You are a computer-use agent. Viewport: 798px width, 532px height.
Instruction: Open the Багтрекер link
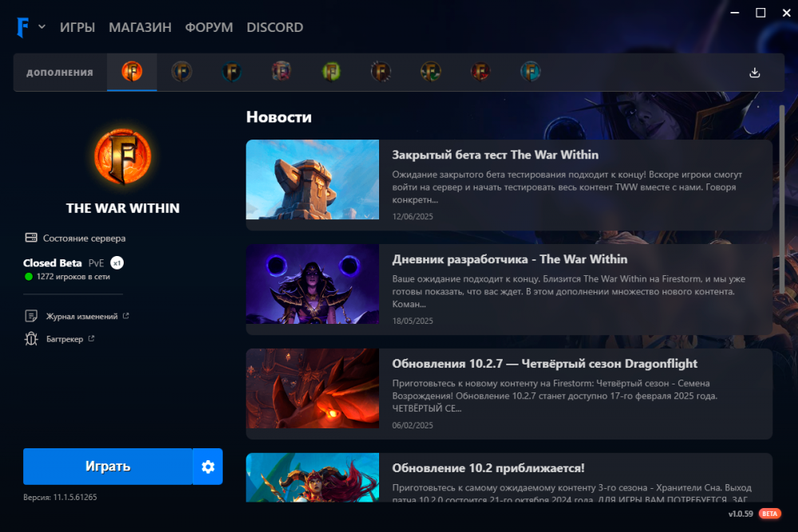(65, 339)
